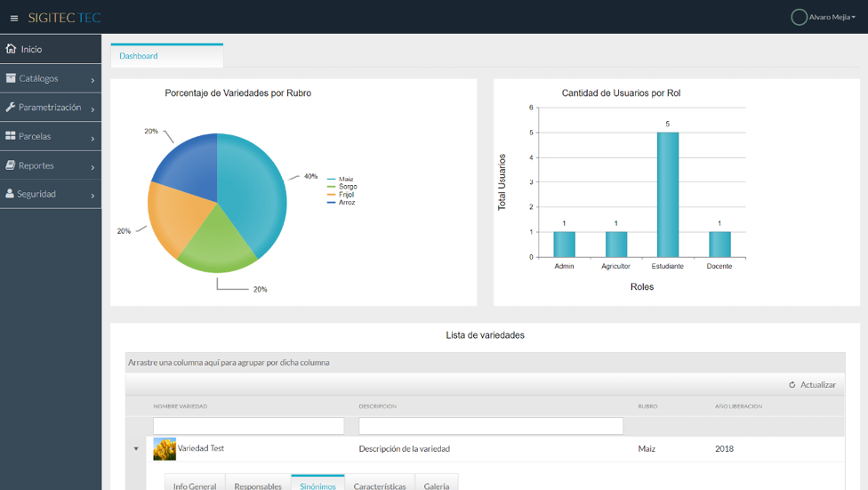
Task: Click the Variedad Test thumbnail image
Action: click(165, 449)
